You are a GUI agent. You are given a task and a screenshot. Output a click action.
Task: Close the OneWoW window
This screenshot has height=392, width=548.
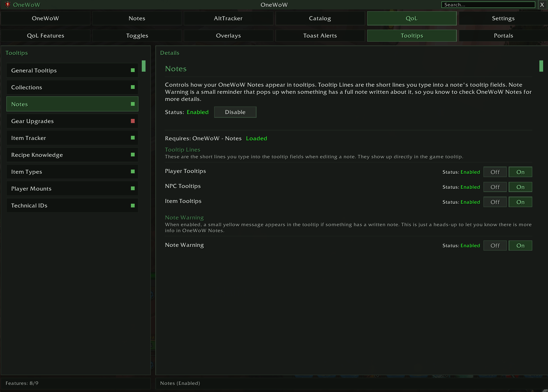(x=542, y=5)
